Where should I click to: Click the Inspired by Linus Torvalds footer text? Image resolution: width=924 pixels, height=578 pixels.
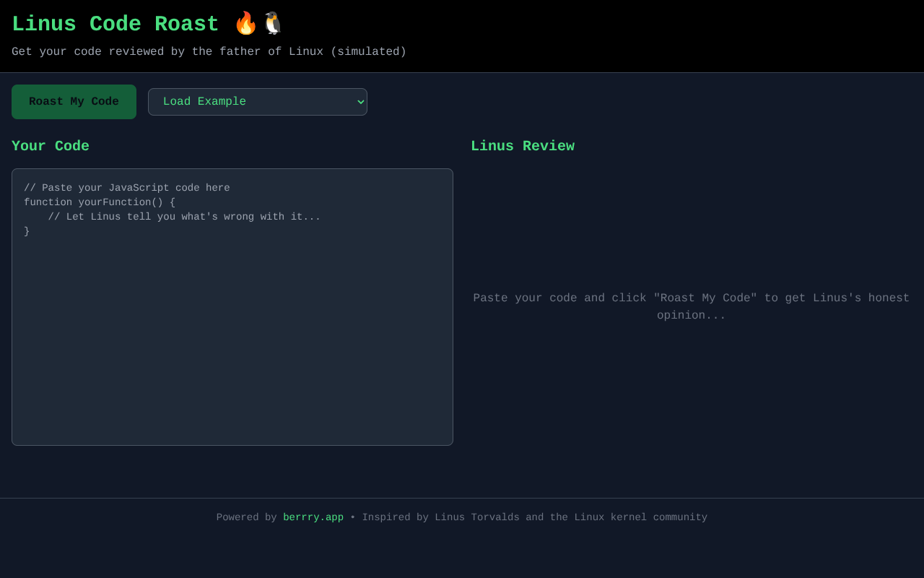pyautogui.click(x=534, y=517)
